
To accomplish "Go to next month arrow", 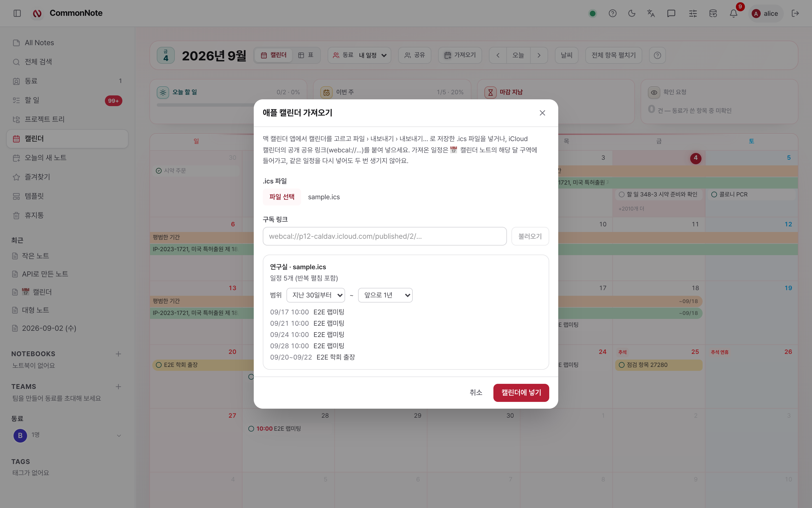I will pyautogui.click(x=539, y=55).
